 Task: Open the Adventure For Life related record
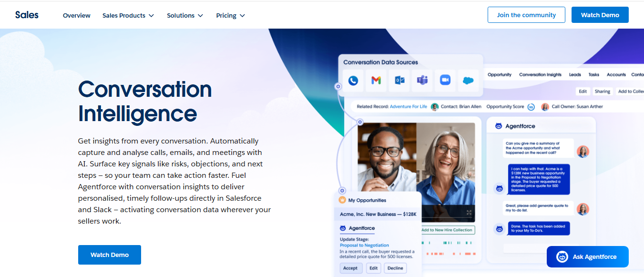pos(409,106)
